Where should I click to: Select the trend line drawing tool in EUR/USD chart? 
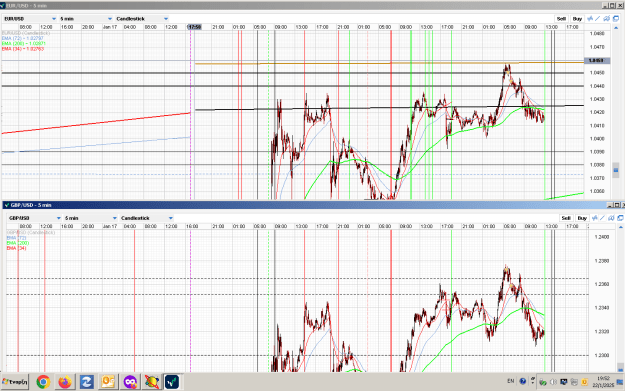coord(597,18)
